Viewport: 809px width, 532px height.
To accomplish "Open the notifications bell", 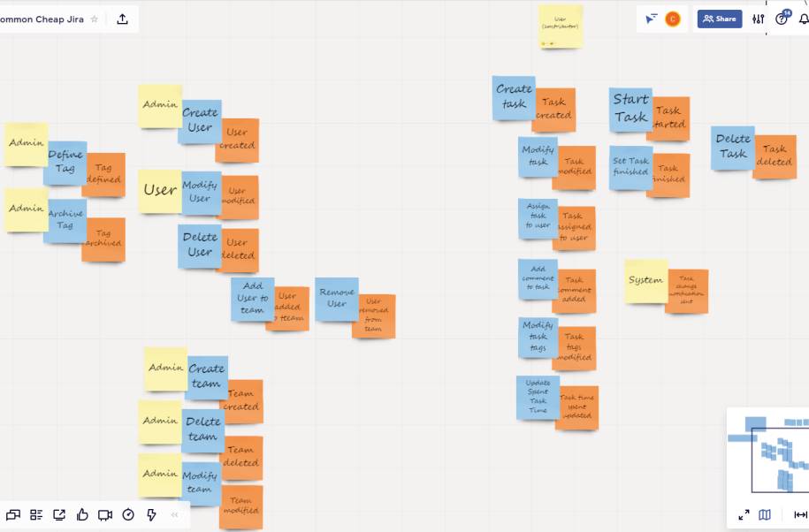I will [x=804, y=19].
